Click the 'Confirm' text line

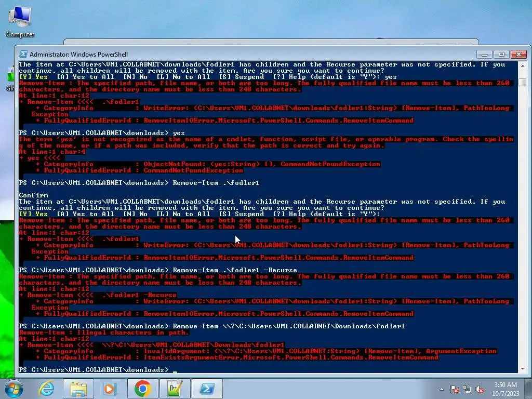(33, 195)
